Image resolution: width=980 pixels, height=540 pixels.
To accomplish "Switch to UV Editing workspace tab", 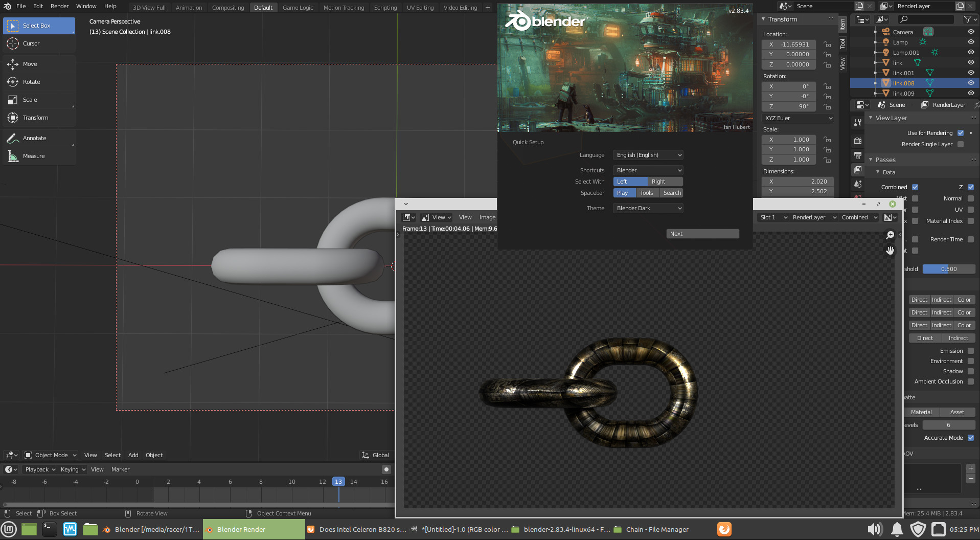I will tap(420, 8).
